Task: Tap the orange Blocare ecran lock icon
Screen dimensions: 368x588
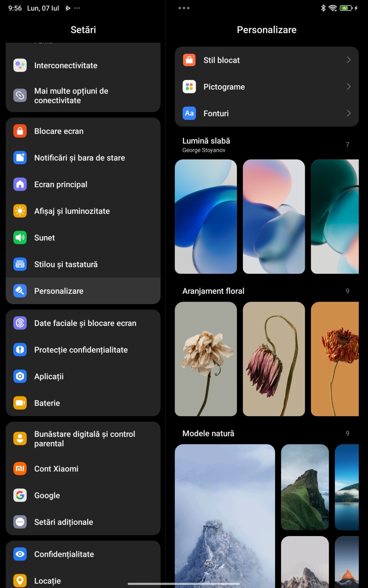Action: (20, 131)
